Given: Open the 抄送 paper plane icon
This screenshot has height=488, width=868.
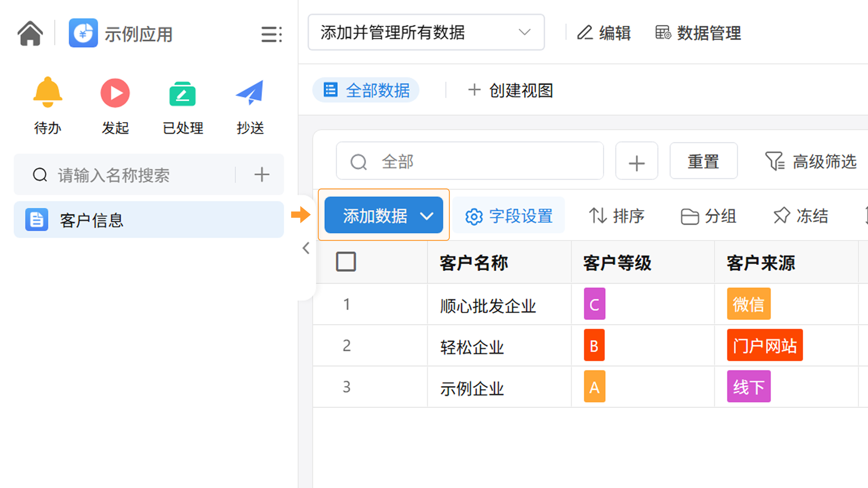Looking at the screenshot, I should [250, 93].
